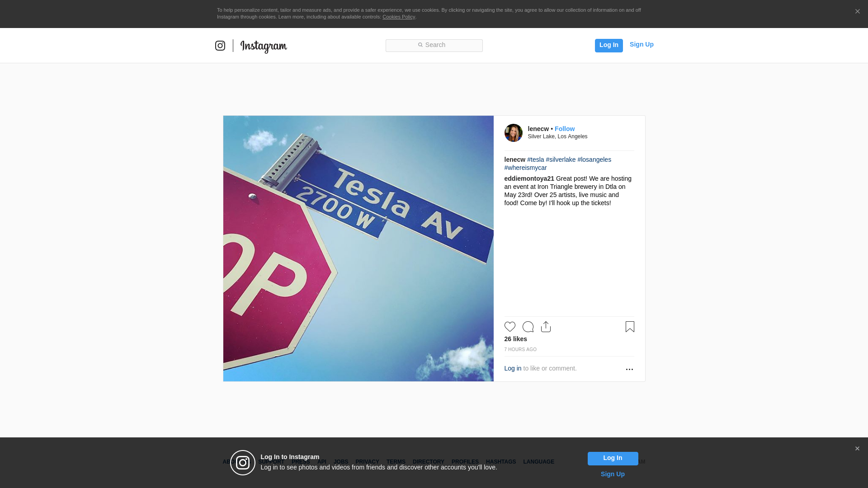Share the post with share icon
The image size is (868, 488).
[546, 327]
